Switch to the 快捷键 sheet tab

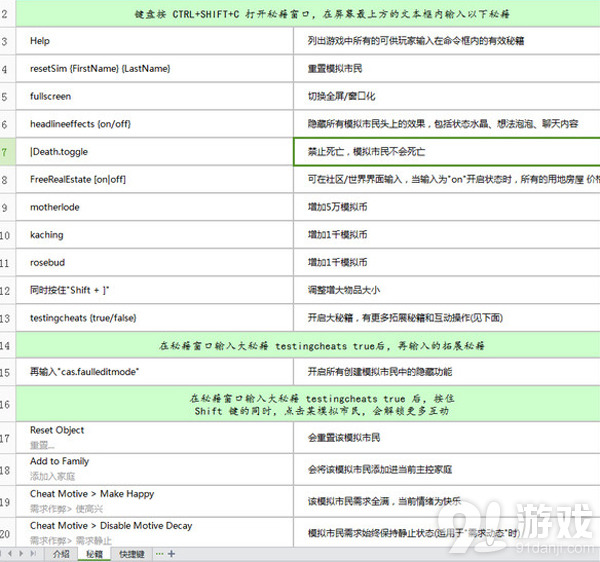(x=132, y=554)
